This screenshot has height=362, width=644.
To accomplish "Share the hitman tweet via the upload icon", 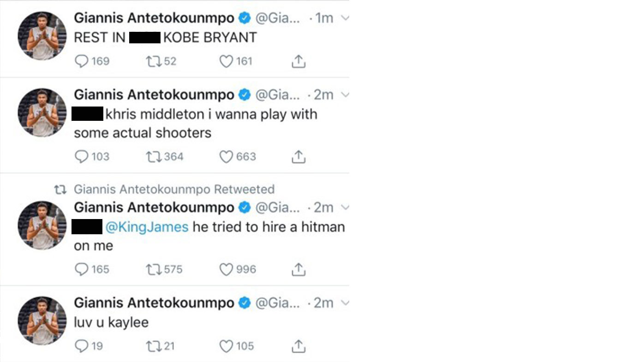I will point(298,269).
